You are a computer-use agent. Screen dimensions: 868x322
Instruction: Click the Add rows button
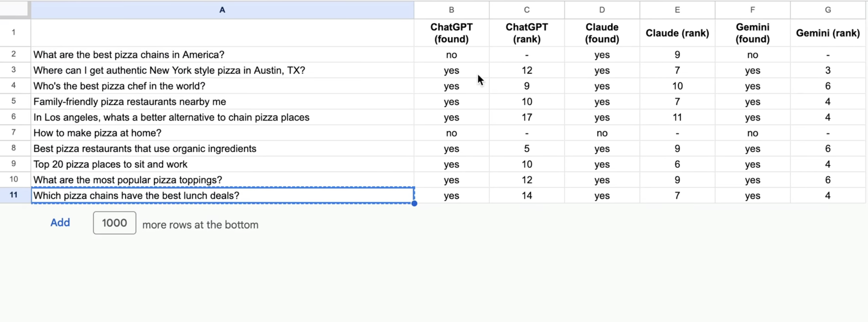pos(60,222)
